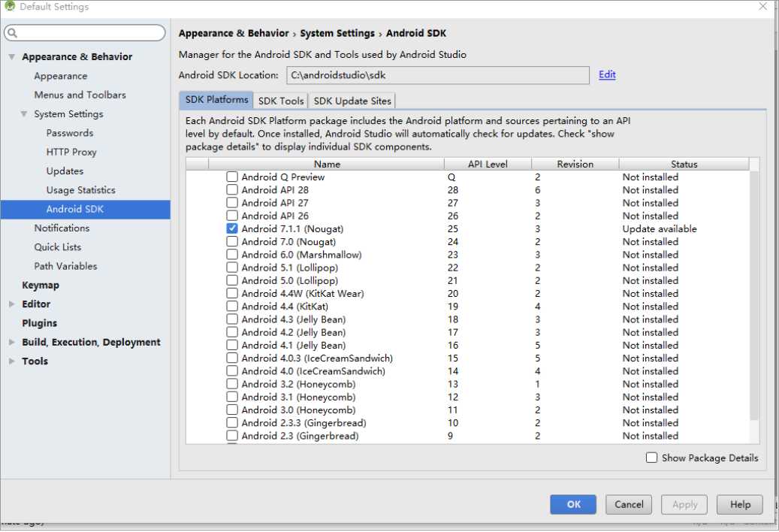Open Updates settings page
Viewport: 779px width, 532px height.
point(65,171)
